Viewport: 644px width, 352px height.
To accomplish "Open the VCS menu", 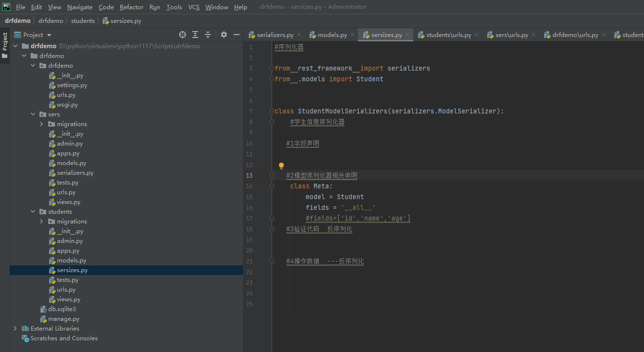I will pos(194,7).
